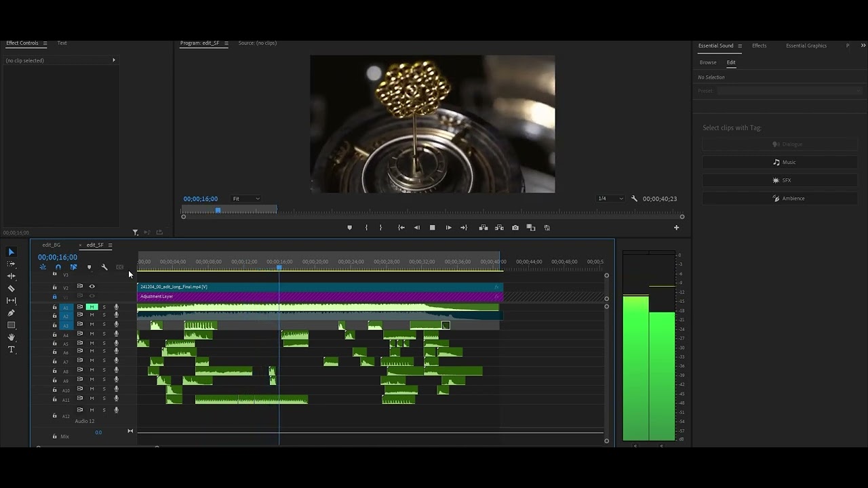Image resolution: width=868 pixels, height=488 pixels.
Task: Select the Hand tool
Action: pos(11,338)
